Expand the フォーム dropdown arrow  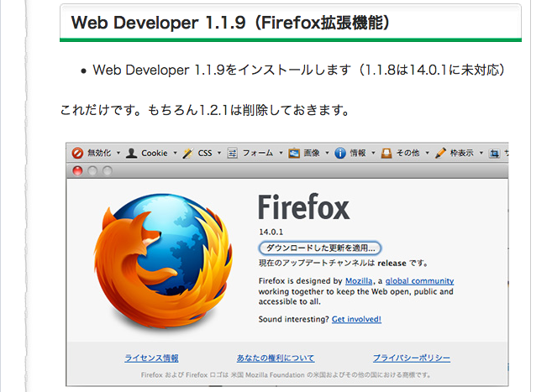point(281,153)
